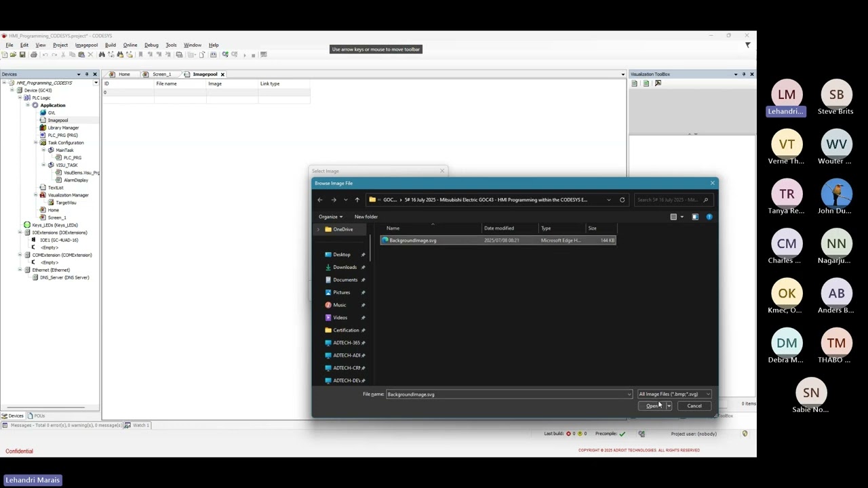Image resolution: width=868 pixels, height=488 pixels.
Task: Close the Imagepool tab
Action: coord(222,75)
